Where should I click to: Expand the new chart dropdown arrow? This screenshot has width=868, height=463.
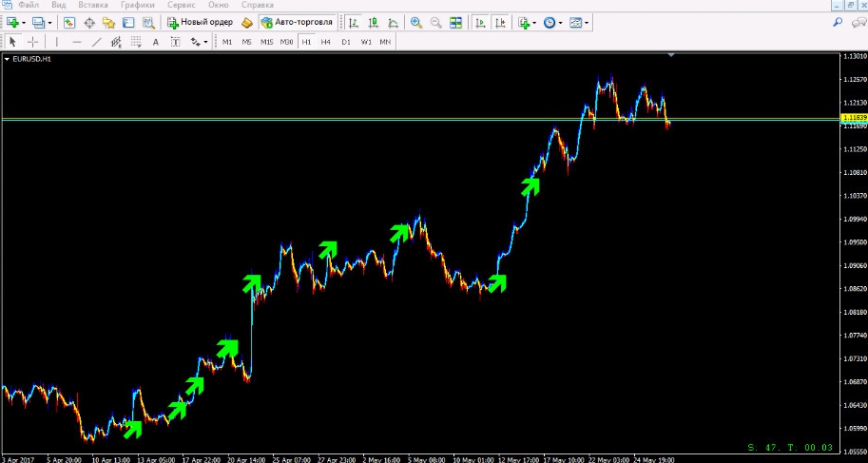23,22
